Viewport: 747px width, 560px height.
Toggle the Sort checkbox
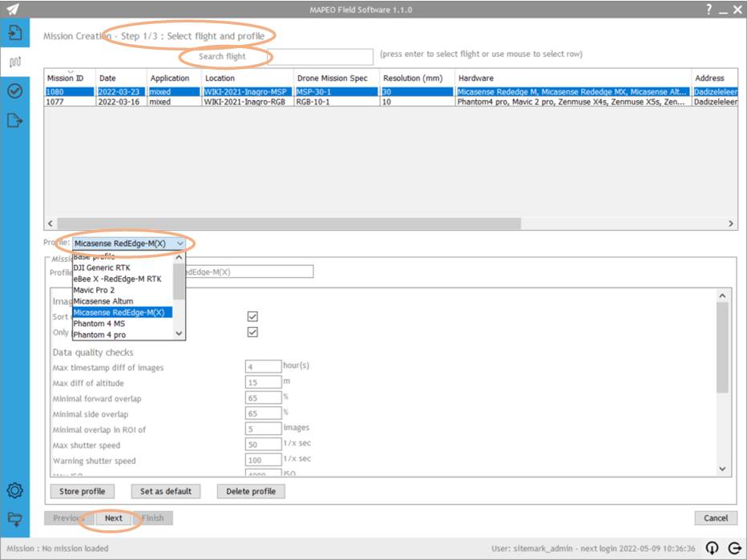pyautogui.click(x=252, y=316)
